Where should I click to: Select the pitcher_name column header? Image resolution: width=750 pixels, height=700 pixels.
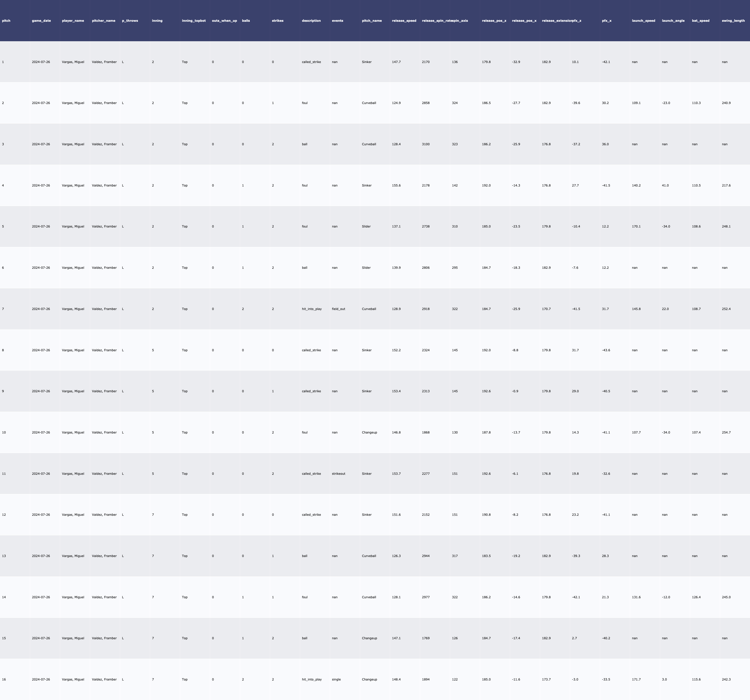tap(103, 21)
